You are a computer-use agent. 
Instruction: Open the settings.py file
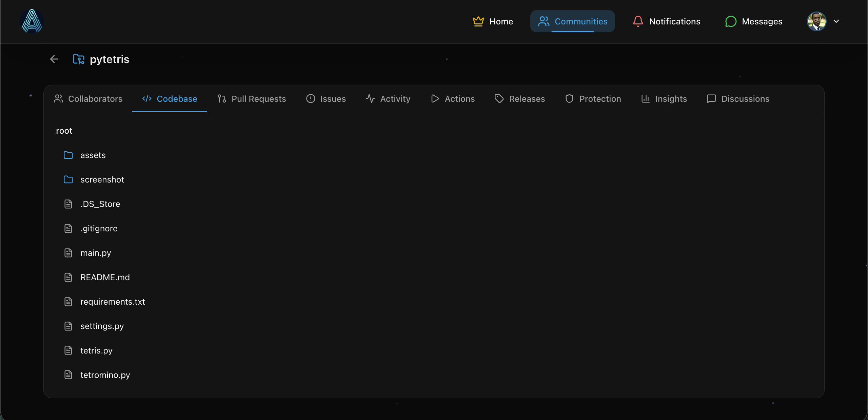102,326
